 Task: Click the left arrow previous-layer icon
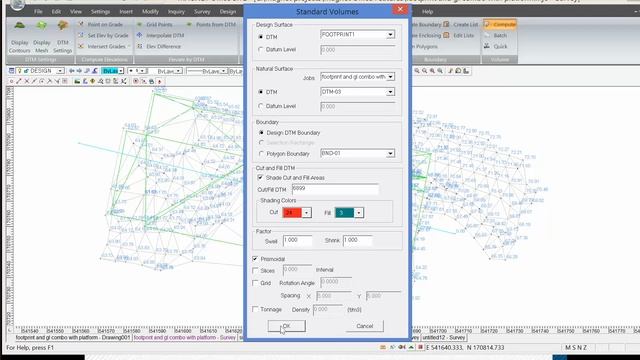point(72,71)
